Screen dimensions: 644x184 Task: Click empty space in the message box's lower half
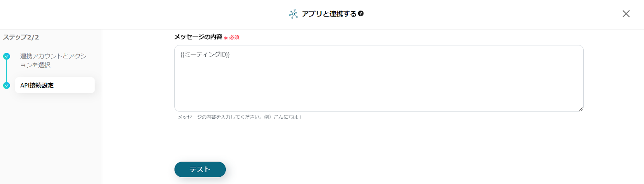379,95
